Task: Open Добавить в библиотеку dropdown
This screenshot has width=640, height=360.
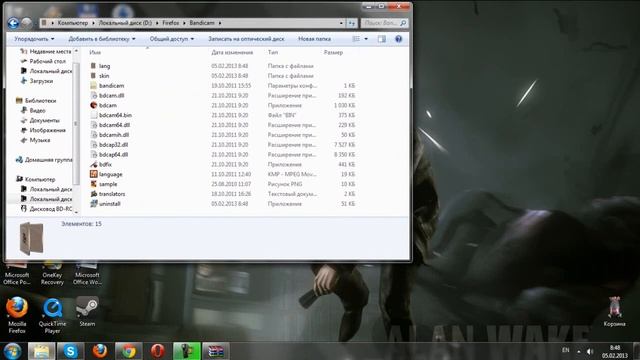Action: [102, 39]
